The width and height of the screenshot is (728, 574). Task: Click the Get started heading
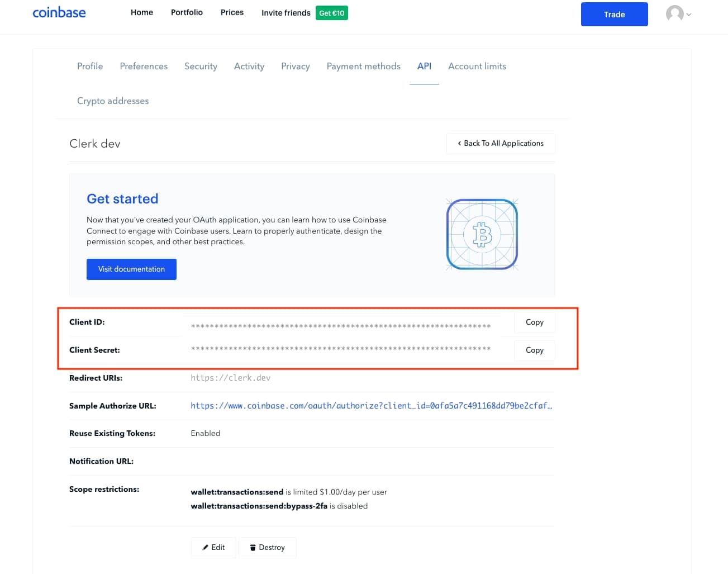point(122,199)
